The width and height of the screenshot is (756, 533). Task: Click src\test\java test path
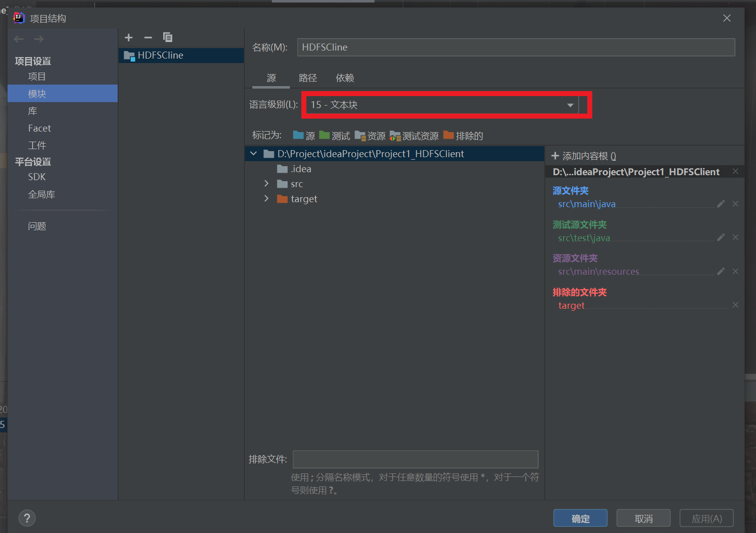coord(584,238)
